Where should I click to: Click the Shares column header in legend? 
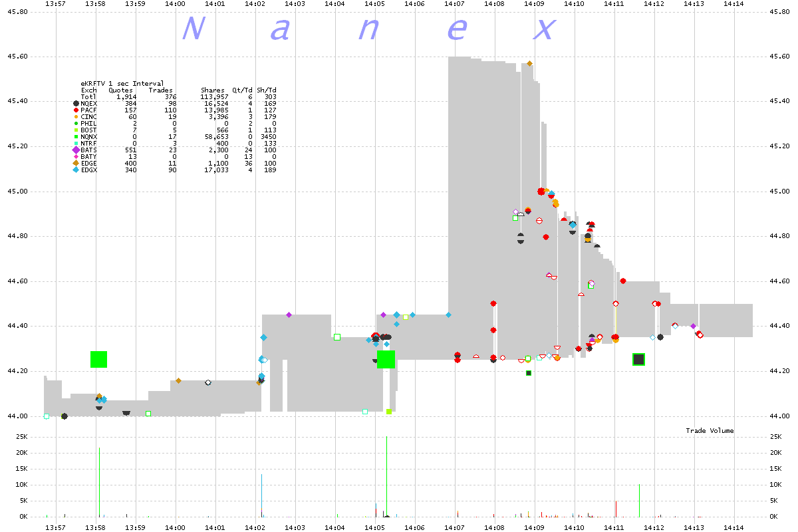213,90
